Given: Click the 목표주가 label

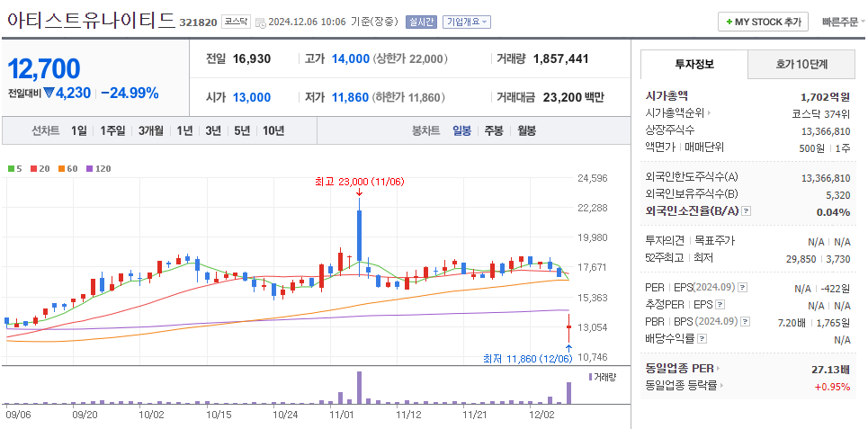Looking at the screenshot, I should click(x=715, y=241).
